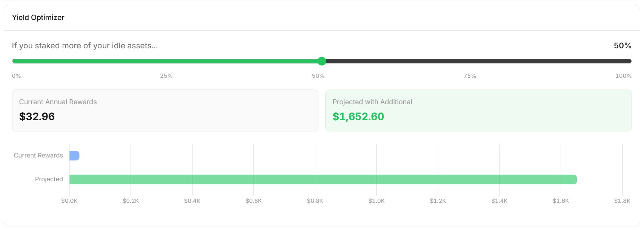Click the 0% tick label under the slider

pyautogui.click(x=17, y=76)
